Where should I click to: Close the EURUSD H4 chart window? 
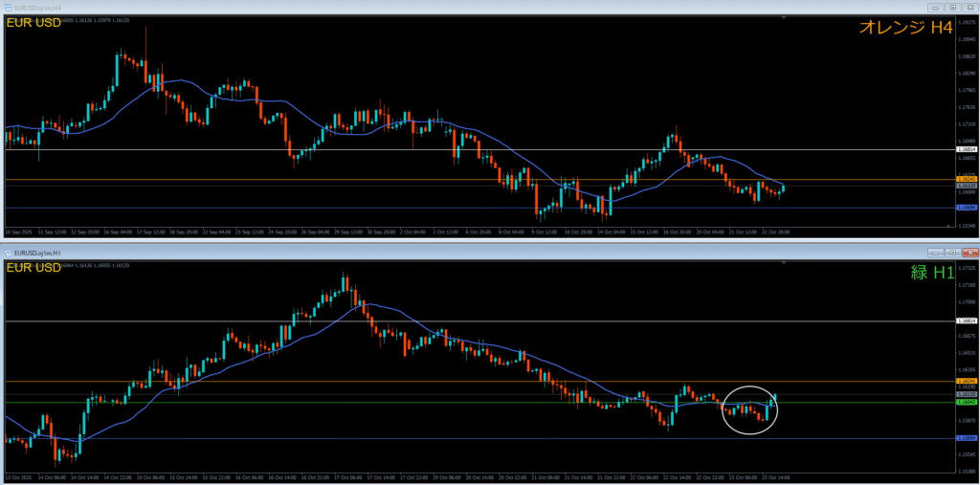click(x=969, y=8)
